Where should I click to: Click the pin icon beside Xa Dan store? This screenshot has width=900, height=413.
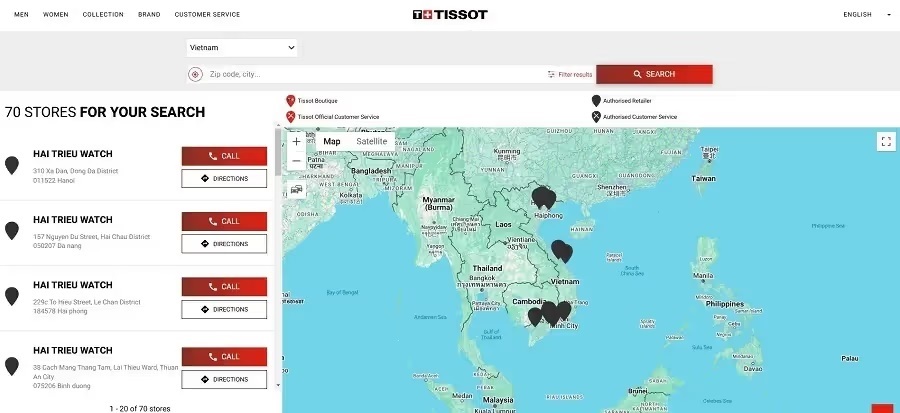tap(11, 166)
